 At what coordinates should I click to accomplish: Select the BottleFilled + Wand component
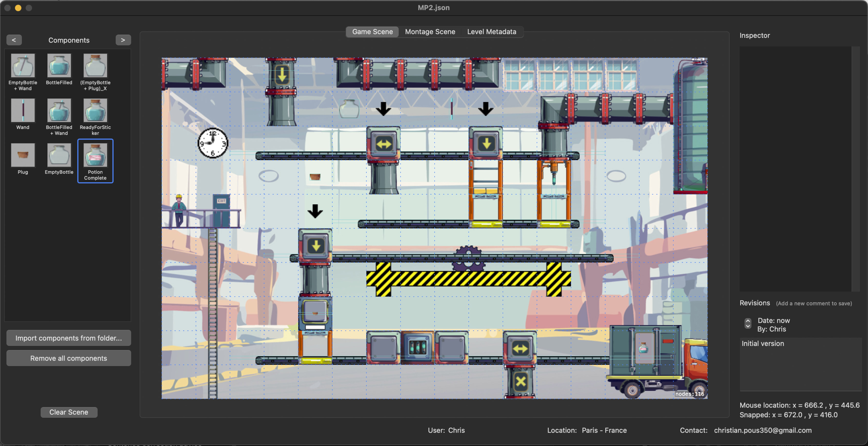[59, 111]
